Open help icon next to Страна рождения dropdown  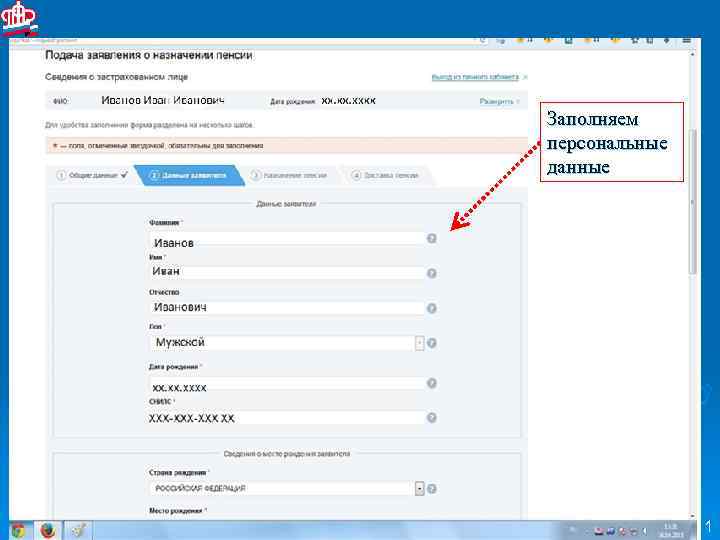(432, 489)
